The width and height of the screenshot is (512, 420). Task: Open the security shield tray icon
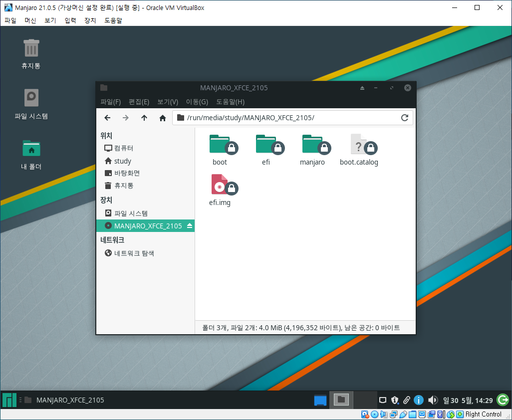point(394,400)
